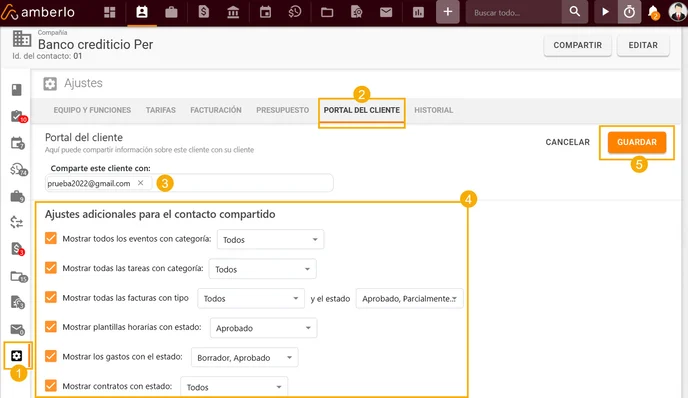Open the time entries dollar-clock sidebar icon
The width and height of the screenshot is (688, 398).
click(x=18, y=169)
